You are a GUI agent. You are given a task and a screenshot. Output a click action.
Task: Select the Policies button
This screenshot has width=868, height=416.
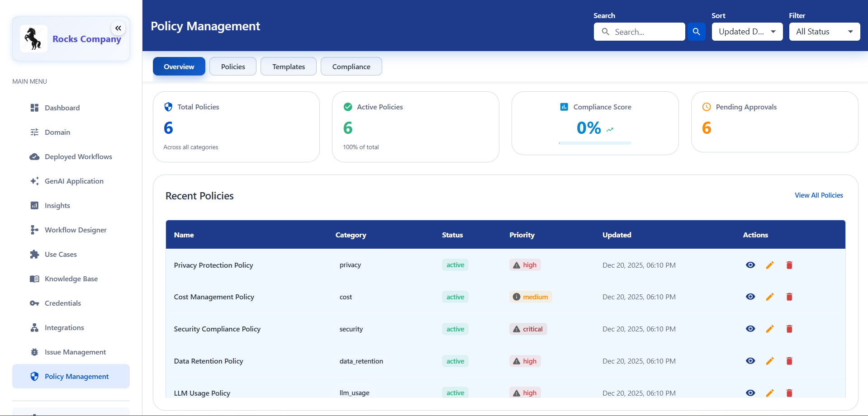pyautogui.click(x=232, y=66)
